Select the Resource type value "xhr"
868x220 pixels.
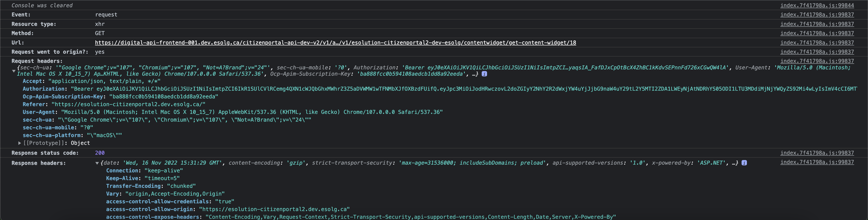(100, 24)
